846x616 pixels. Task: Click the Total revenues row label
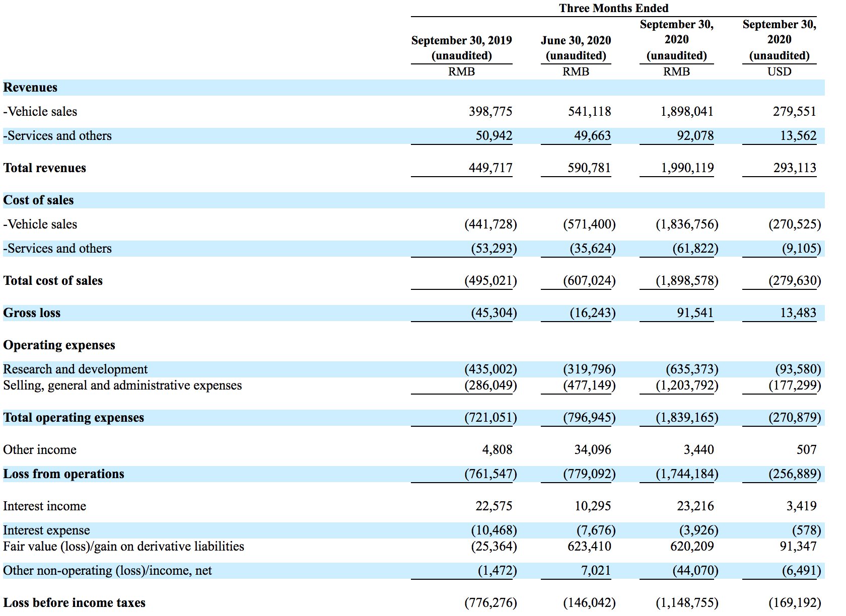pyautogui.click(x=44, y=168)
